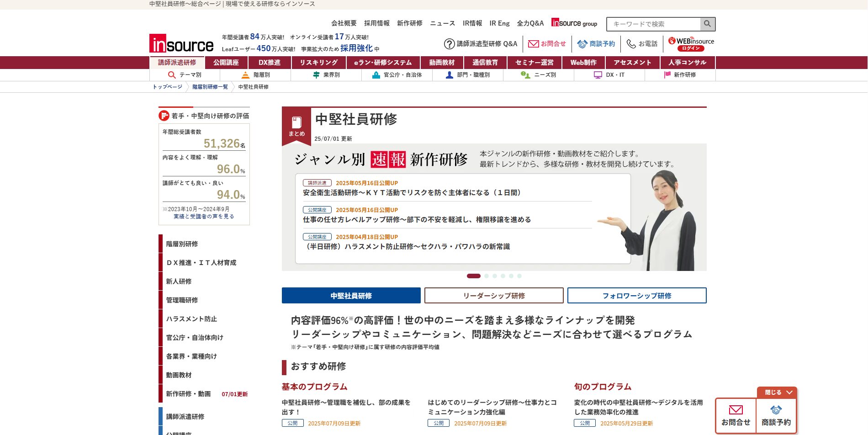Click the question mark Q&A icon

(449, 44)
